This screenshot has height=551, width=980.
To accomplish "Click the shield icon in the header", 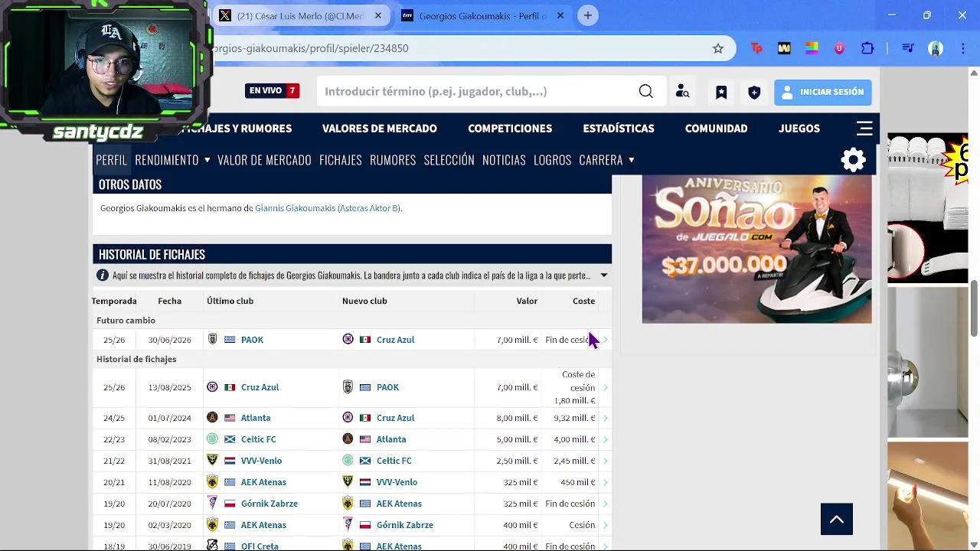I will point(754,92).
